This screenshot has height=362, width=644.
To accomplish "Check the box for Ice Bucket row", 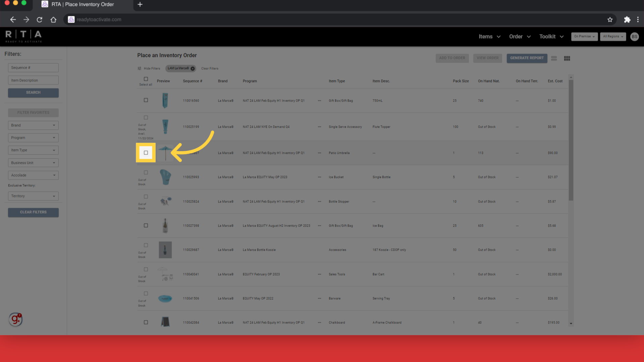I will point(146,173).
